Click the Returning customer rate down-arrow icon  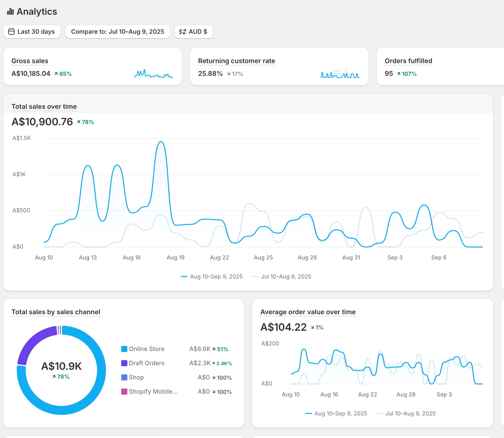pyautogui.click(x=229, y=74)
